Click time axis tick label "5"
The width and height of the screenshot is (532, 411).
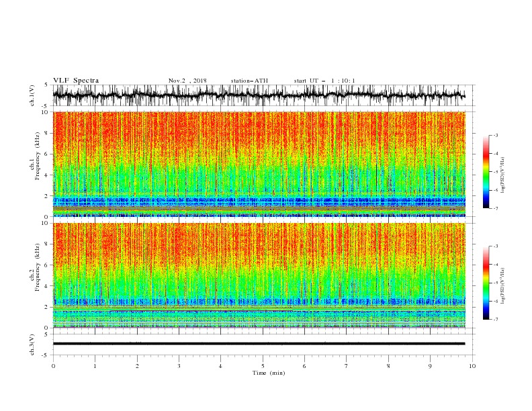[x=263, y=366]
